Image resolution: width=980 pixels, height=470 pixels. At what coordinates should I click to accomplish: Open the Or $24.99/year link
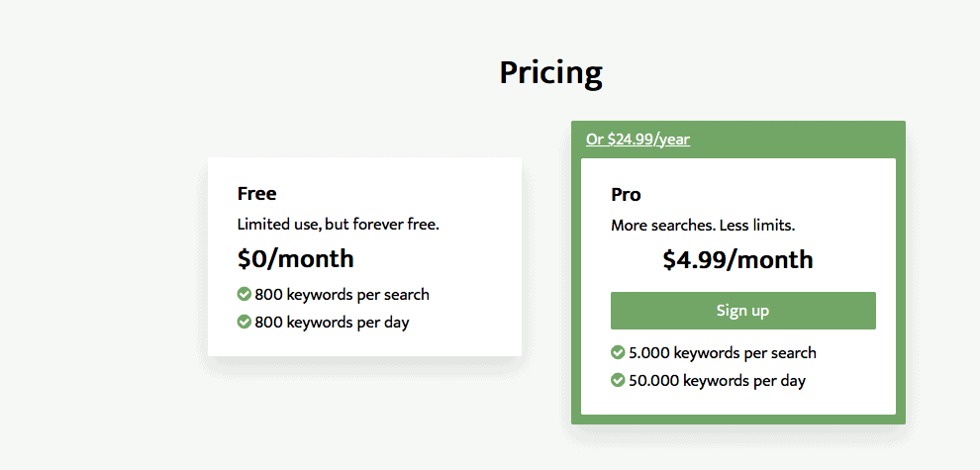pos(637,139)
